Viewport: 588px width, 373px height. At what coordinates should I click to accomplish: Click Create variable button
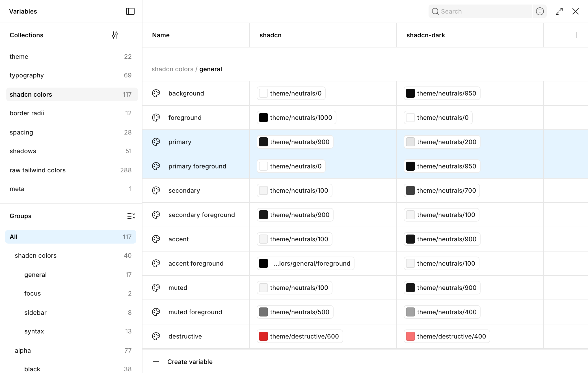(x=183, y=362)
